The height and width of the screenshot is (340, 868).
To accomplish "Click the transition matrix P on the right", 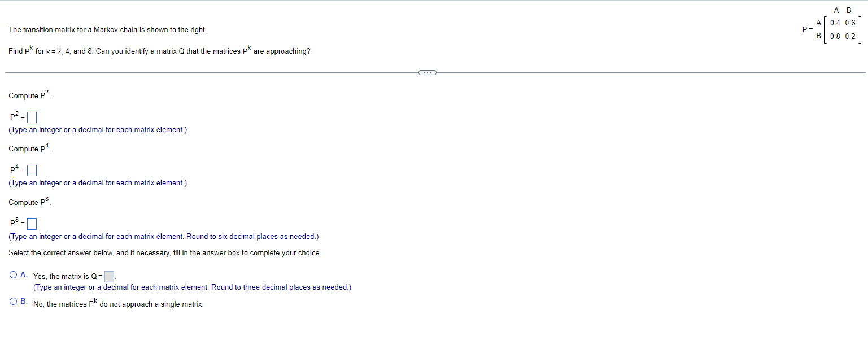I will [832, 25].
